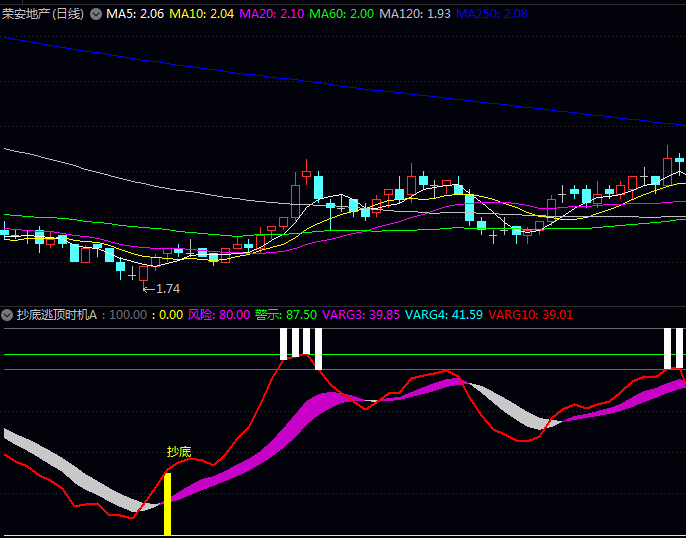Viewport: 686px width, 538px height.
Task: Select the 警示: 87.50 indicator value
Action: click(286, 314)
